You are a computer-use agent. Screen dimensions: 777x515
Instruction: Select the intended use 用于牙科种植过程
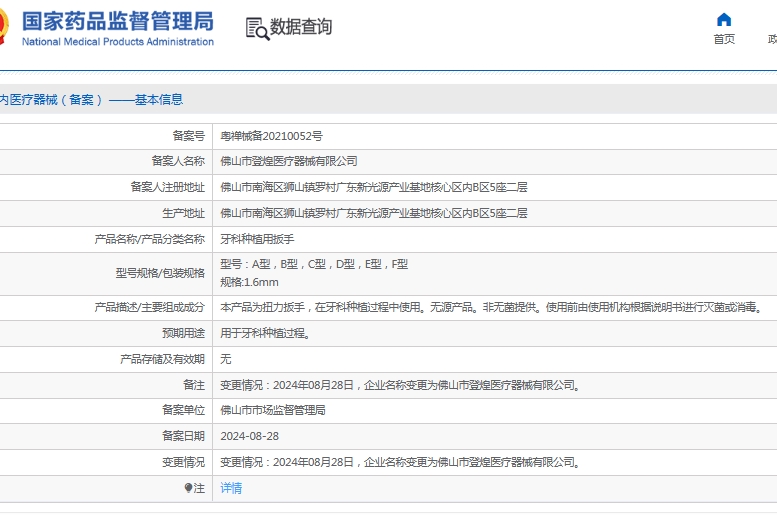[x=266, y=334]
